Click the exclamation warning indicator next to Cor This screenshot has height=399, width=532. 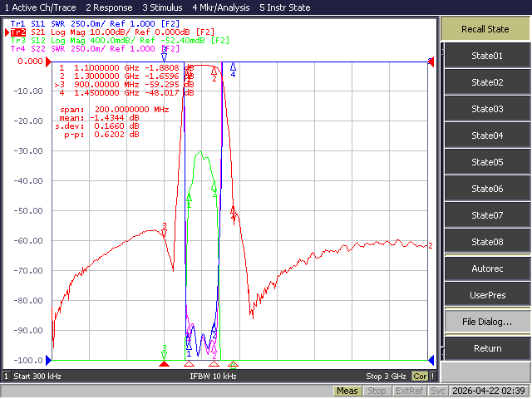point(432,376)
